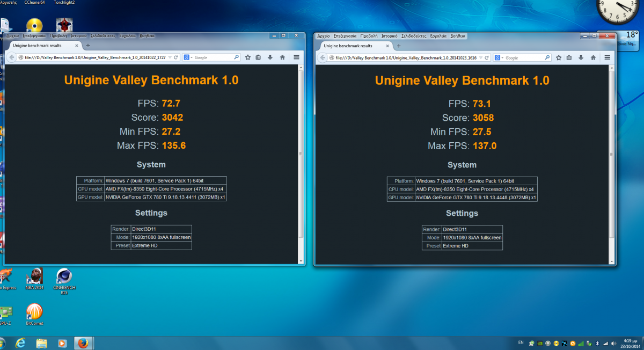The height and width of the screenshot is (350, 644).
Task: Click the EN language indicator in the taskbar
Action: (x=521, y=342)
